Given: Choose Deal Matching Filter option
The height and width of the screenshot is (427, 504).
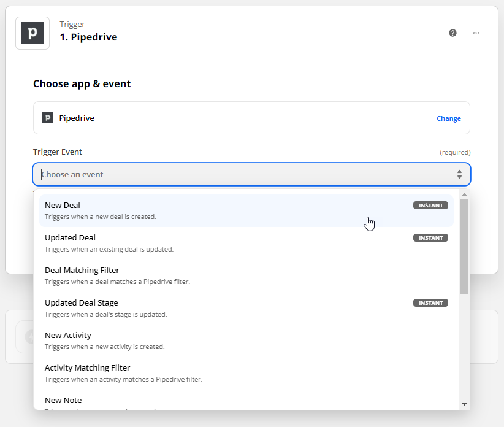Looking at the screenshot, I should click(x=184, y=275).
